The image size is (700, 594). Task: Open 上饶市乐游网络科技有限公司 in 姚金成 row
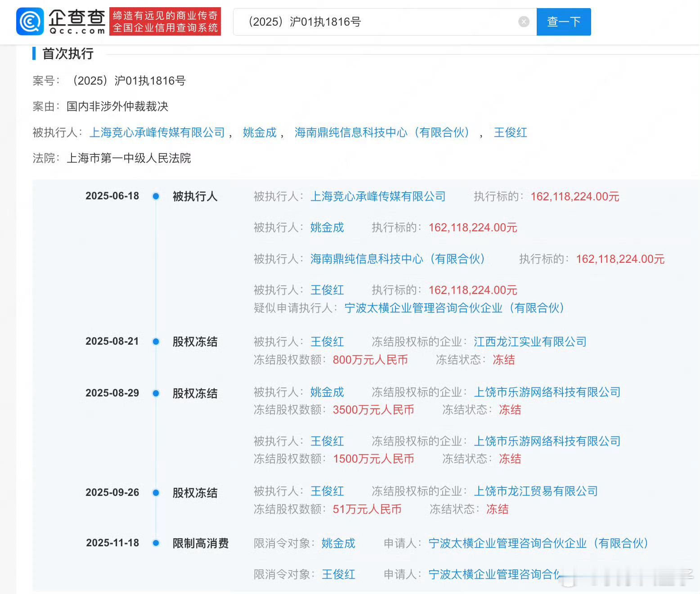[547, 392]
